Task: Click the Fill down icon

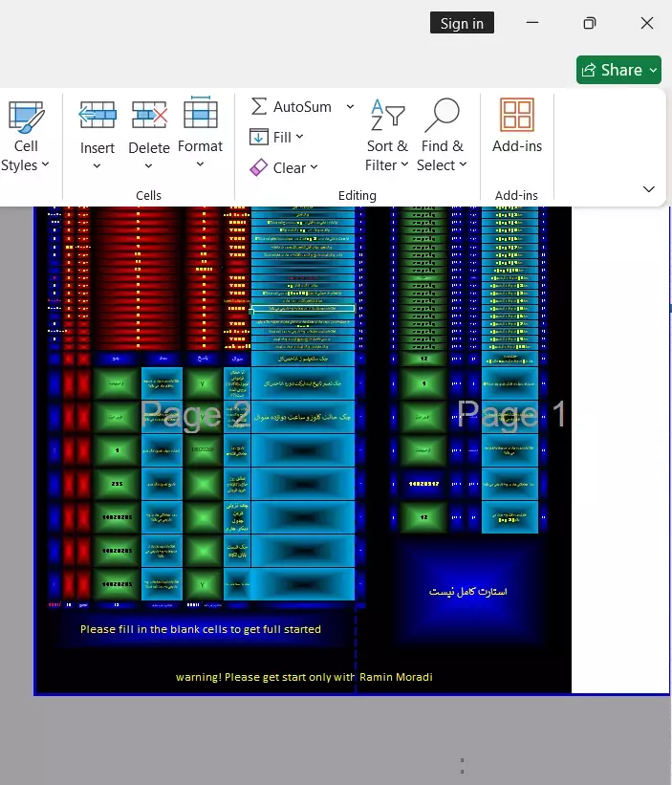Action: point(259,137)
